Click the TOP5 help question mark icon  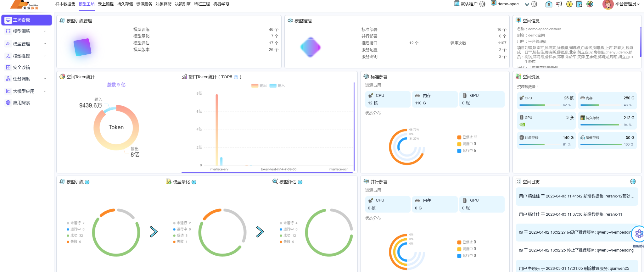pyautogui.click(x=236, y=77)
